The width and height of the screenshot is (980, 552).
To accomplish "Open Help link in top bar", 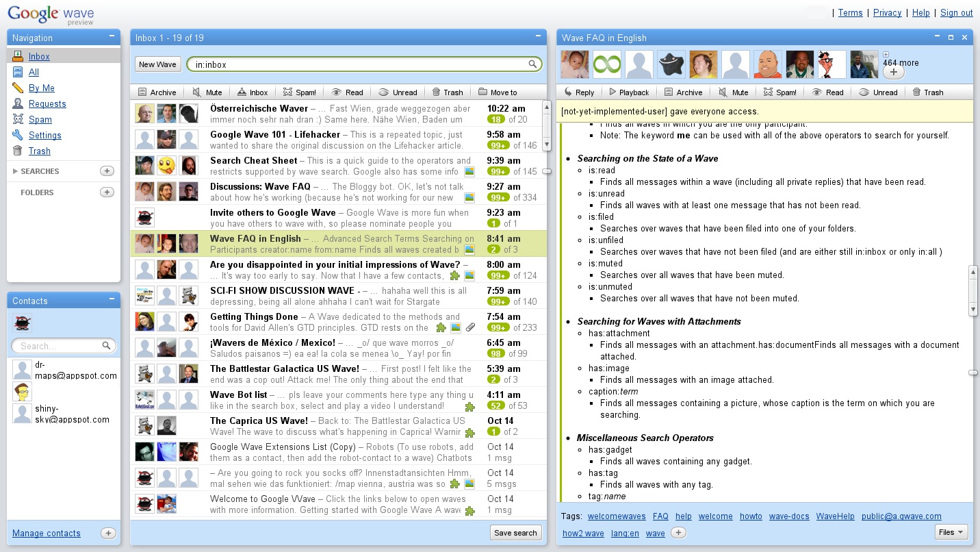I will [x=920, y=12].
